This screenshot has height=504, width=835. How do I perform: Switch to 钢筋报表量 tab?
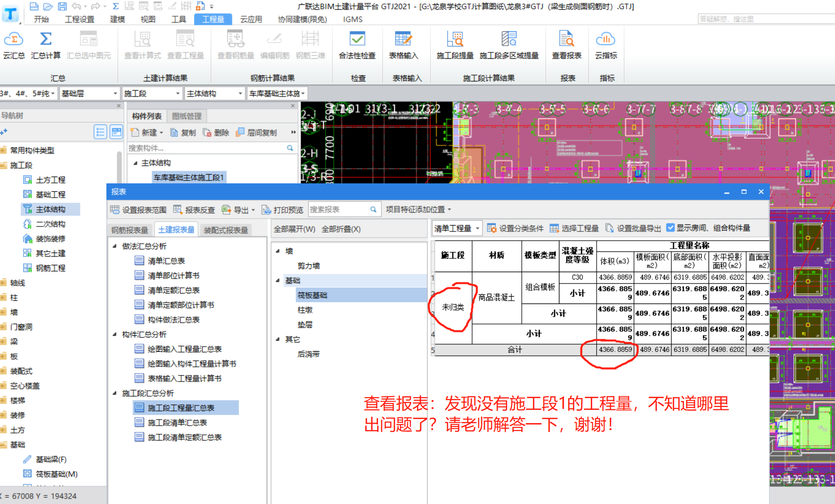(x=129, y=230)
